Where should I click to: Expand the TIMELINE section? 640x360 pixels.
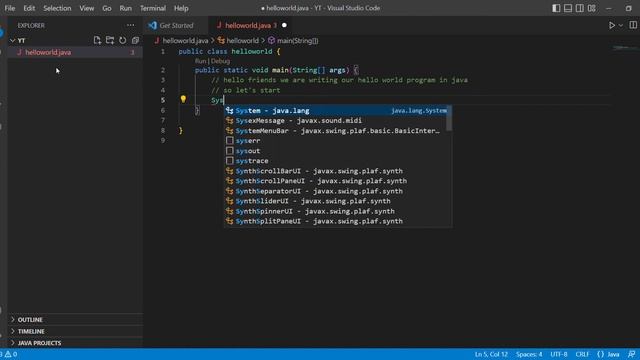click(x=75, y=331)
